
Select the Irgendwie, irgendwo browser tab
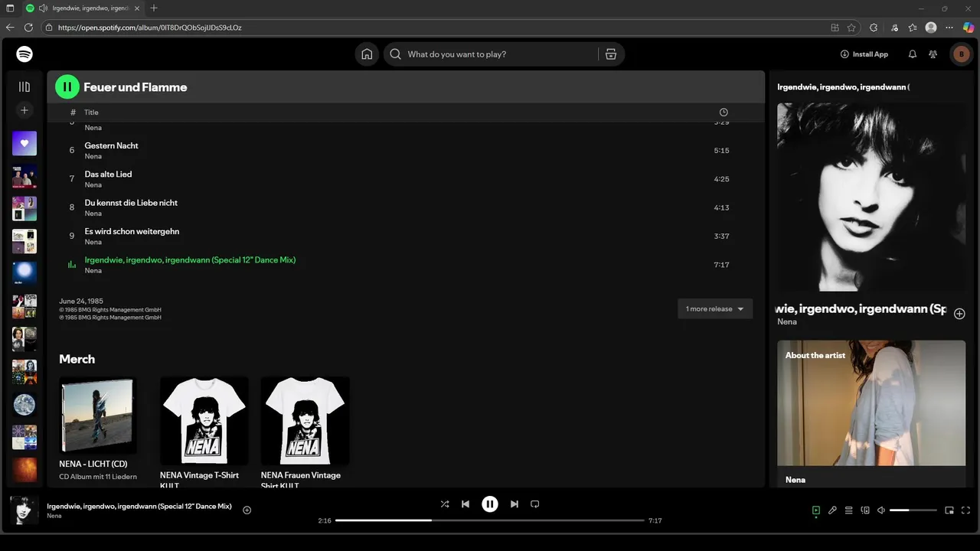tap(82, 8)
